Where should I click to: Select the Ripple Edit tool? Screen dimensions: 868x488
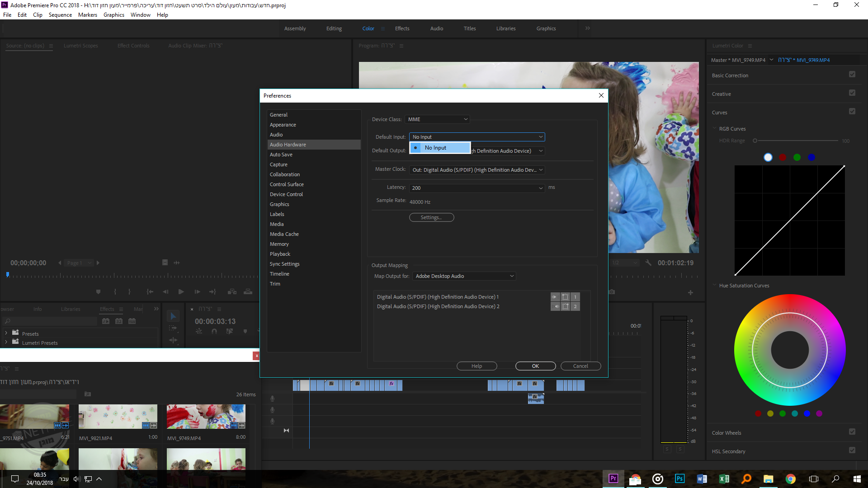(173, 340)
